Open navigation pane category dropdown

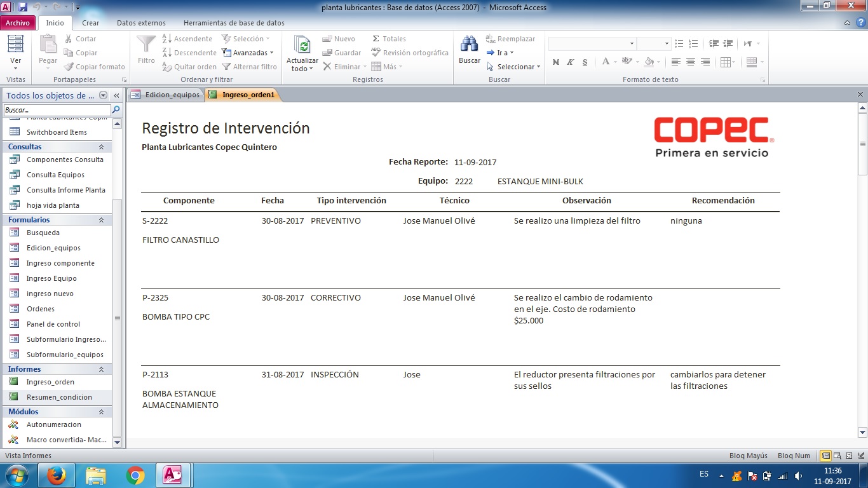point(103,95)
